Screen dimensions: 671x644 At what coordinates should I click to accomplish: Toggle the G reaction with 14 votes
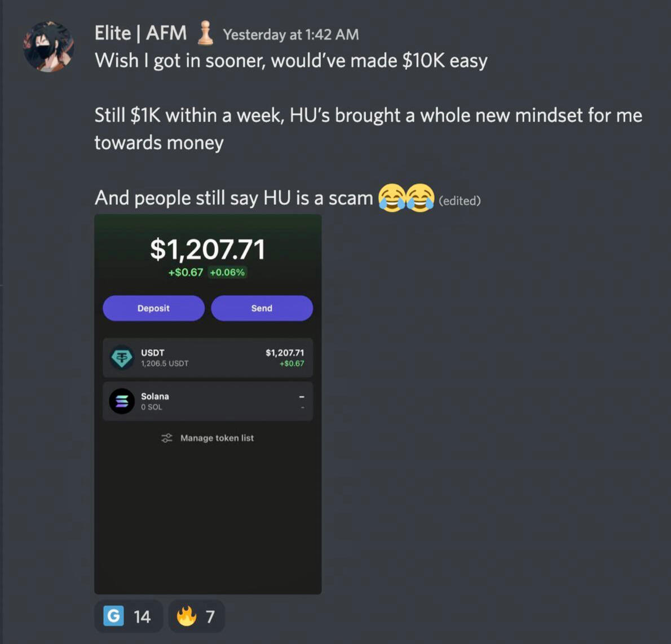tap(129, 616)
